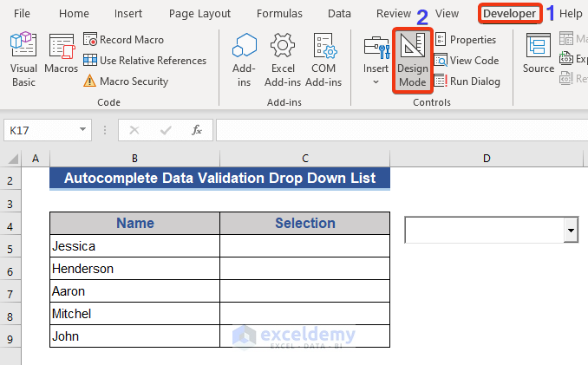Screen dimensions: 588x365
Task: Open Macro Security settings
Action: pos(126,81)
